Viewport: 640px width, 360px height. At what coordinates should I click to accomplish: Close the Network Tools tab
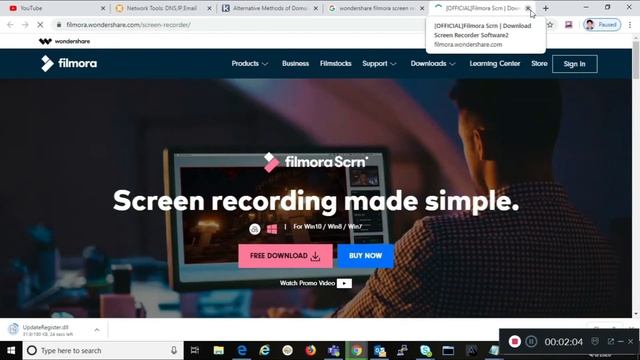[x=209, y=8]
